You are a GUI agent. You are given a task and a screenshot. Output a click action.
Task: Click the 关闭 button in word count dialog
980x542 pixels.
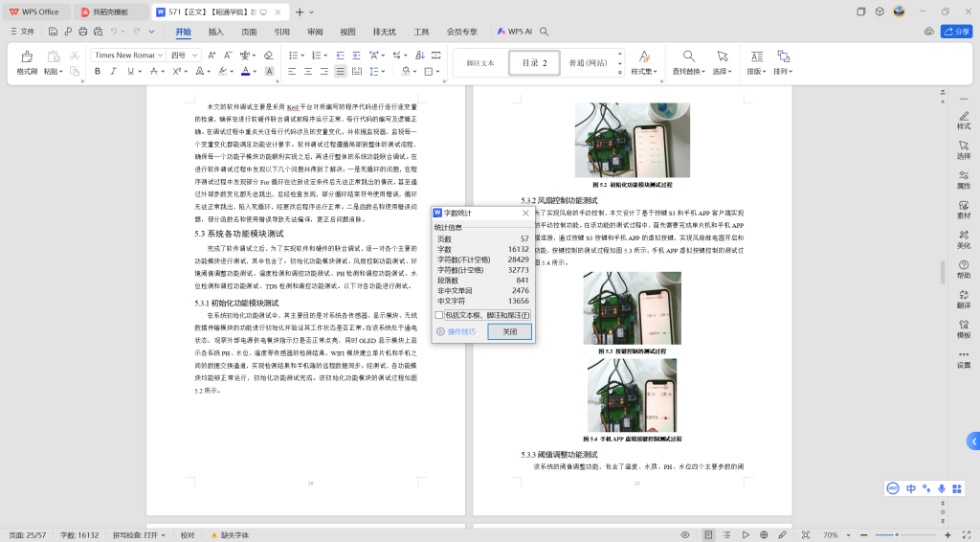[510, 331]
